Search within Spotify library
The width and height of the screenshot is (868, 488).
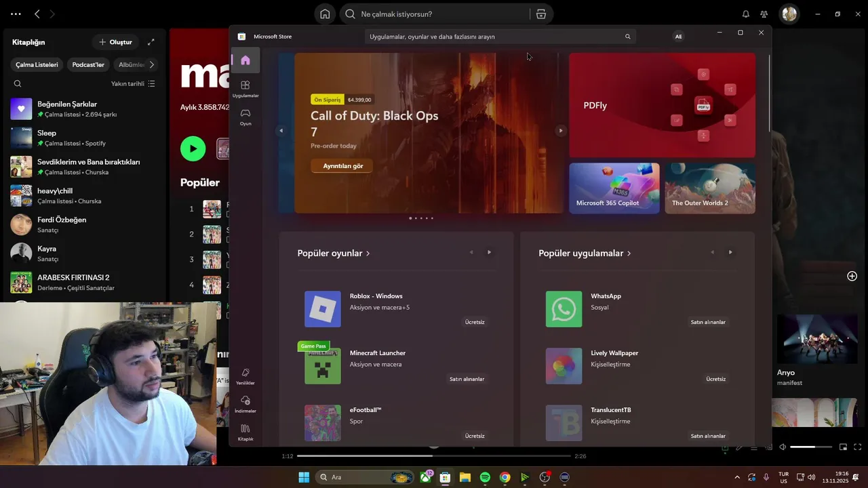coord(18,84)
